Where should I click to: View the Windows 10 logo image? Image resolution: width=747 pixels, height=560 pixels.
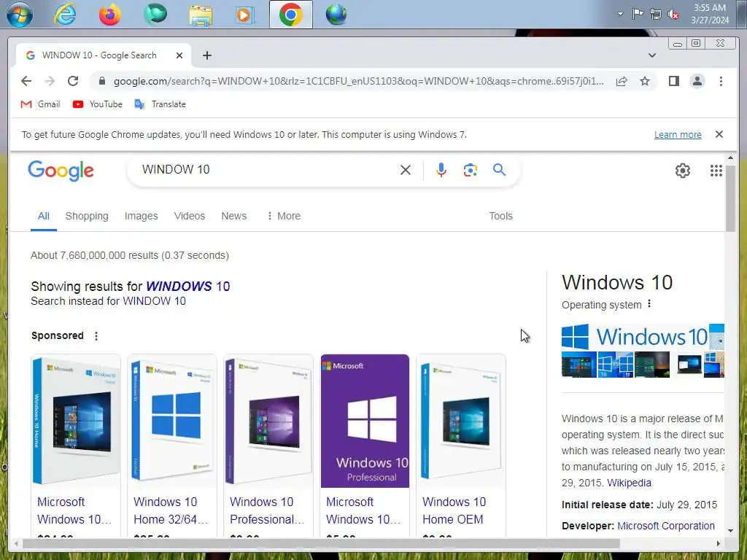pyautogui.click(x=635, y=337)
